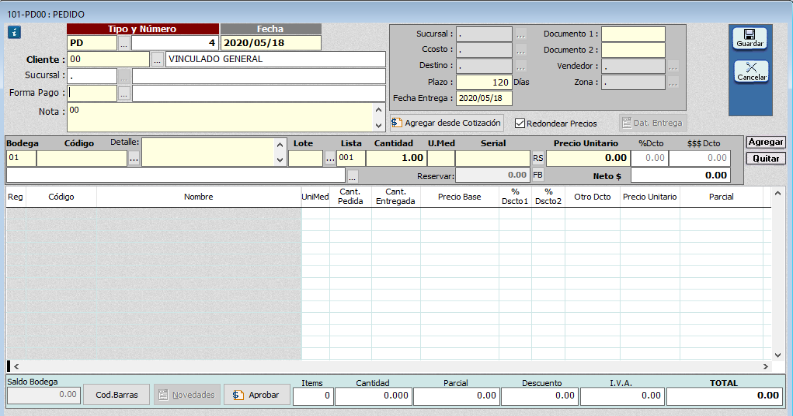Screen dimensions: 793x416
Task: Click the Fecha date field
Action: pyautogui.click(x=271, y=43)
